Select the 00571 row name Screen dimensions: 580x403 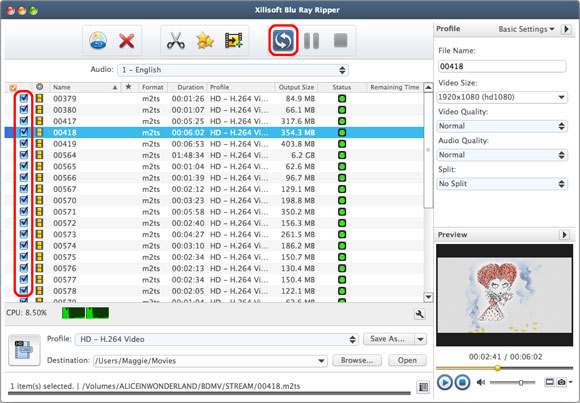point(65,212)
